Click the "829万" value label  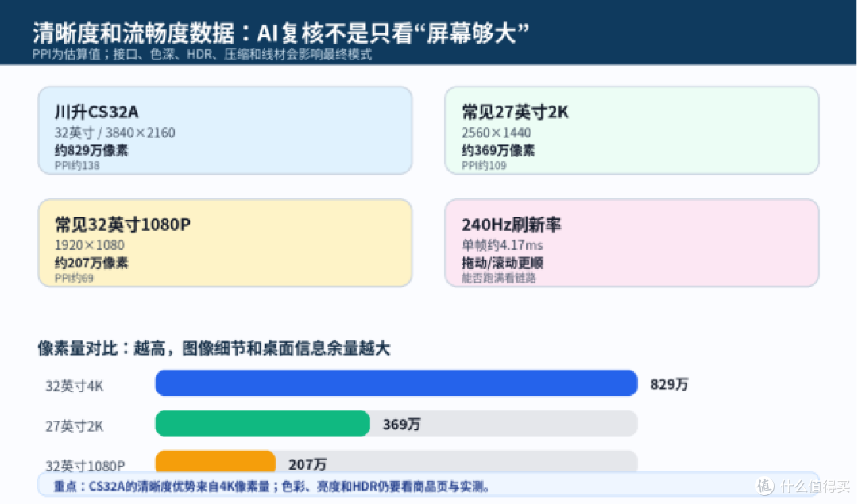click(x=669, y=384)
